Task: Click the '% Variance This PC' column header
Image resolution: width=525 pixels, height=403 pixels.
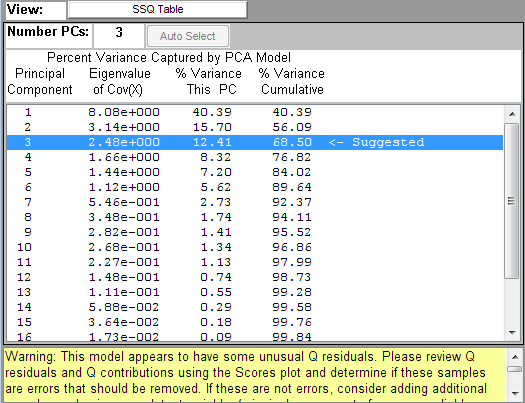Action: (209, 81)
